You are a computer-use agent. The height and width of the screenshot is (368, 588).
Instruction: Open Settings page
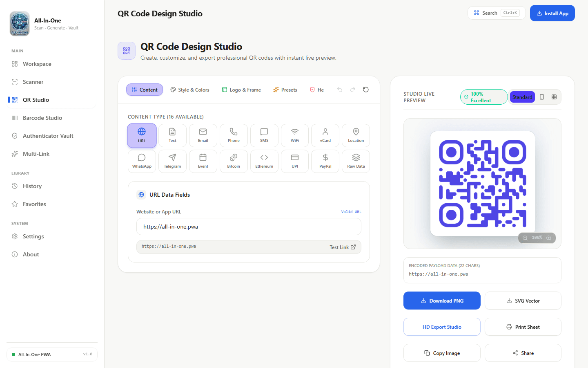click(52, 236)
